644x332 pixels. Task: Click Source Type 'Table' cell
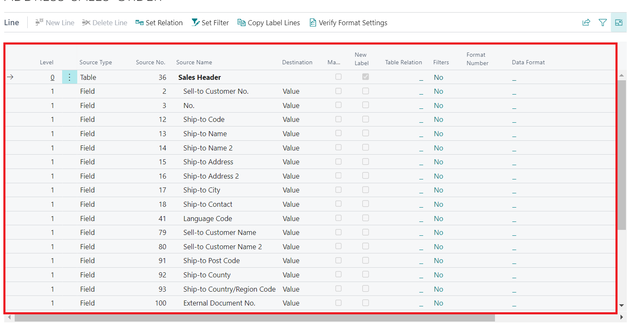click(88, 77)
